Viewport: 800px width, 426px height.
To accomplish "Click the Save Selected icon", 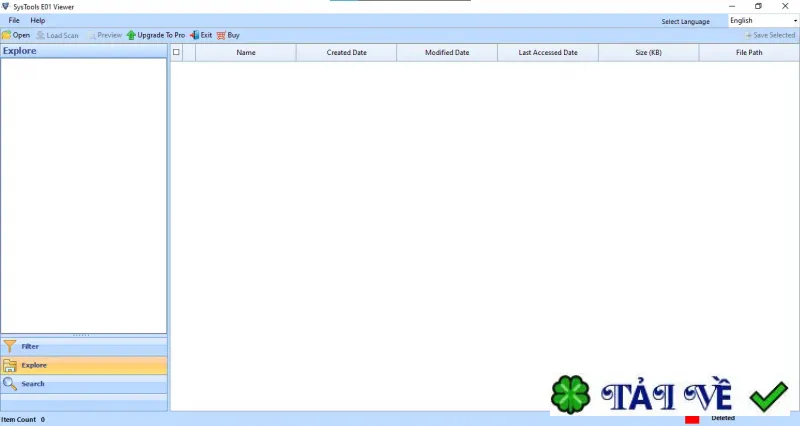I will [748, 35].
